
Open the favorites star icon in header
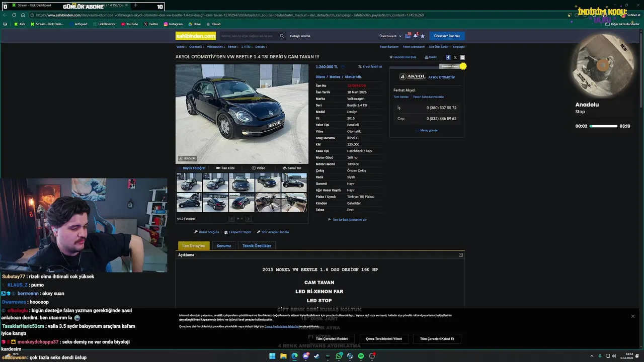point(423,36)
